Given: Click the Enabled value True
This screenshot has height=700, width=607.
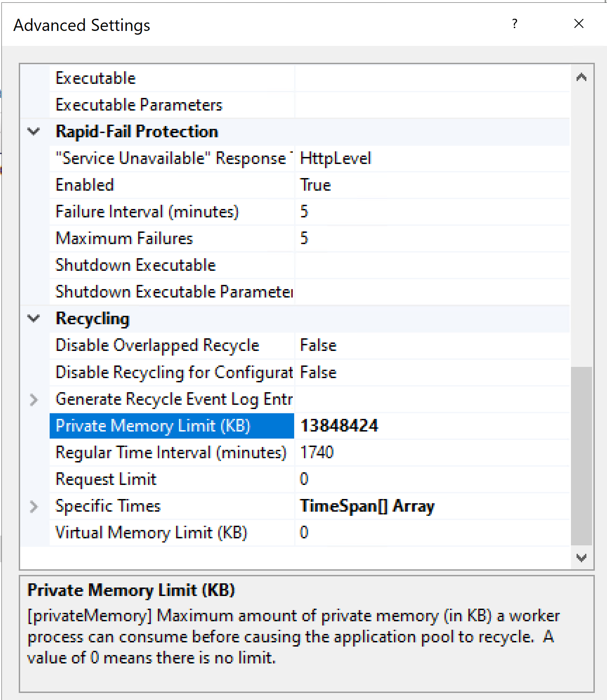Looking at the screenshot, I should [x=431, y=185].
